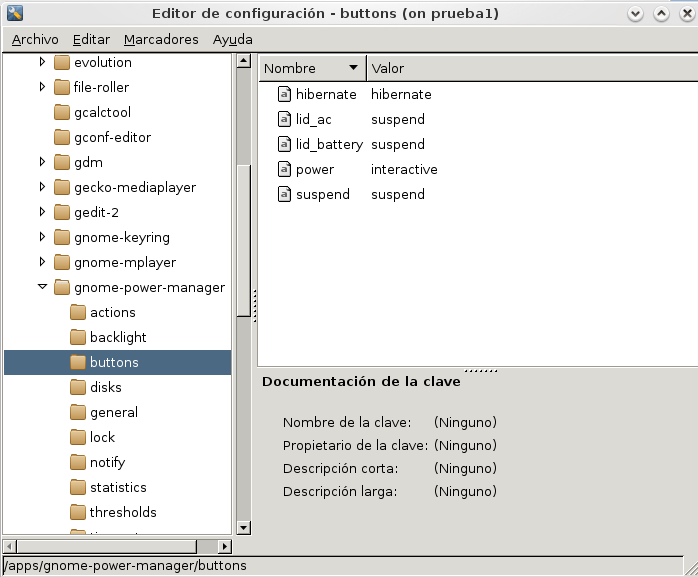
Task: Click the gnome-mplayer folder icon
Action: (x=62, y=262)
